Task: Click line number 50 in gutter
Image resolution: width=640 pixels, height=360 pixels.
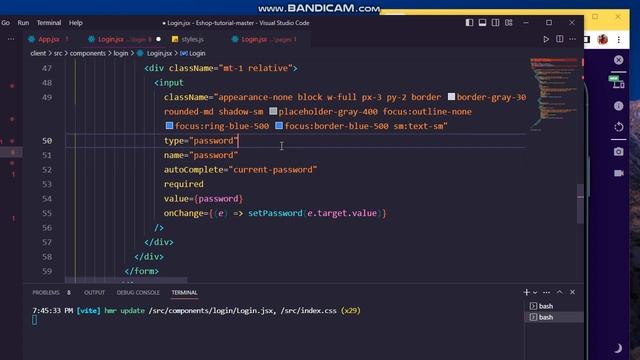Action: coord(47,141)
